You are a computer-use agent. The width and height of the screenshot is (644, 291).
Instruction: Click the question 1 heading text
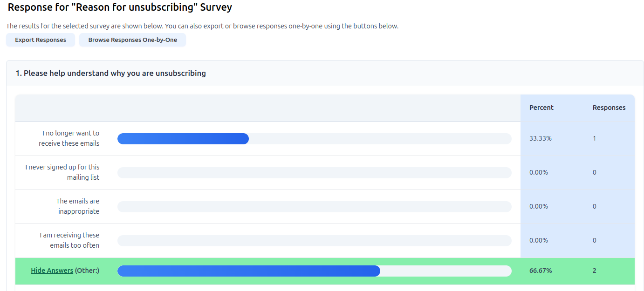[x=110, y=73]
